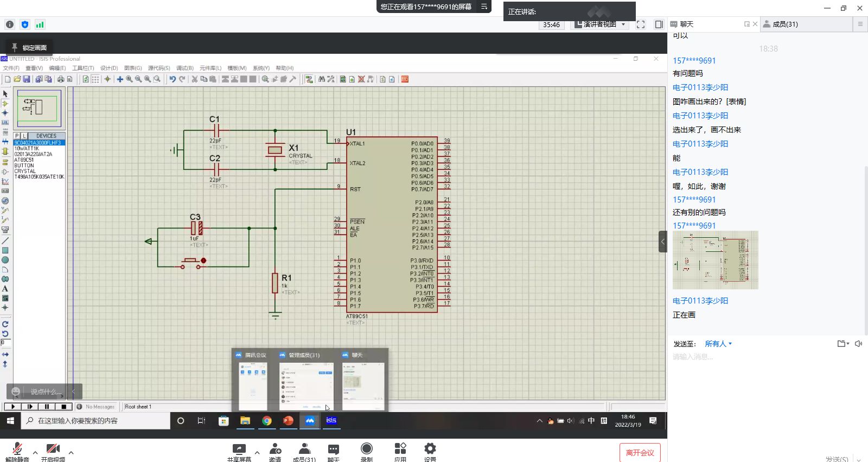Open the circuit image thumbnail in chat
This screenshot has width=868, height=462.
[715, 260]
